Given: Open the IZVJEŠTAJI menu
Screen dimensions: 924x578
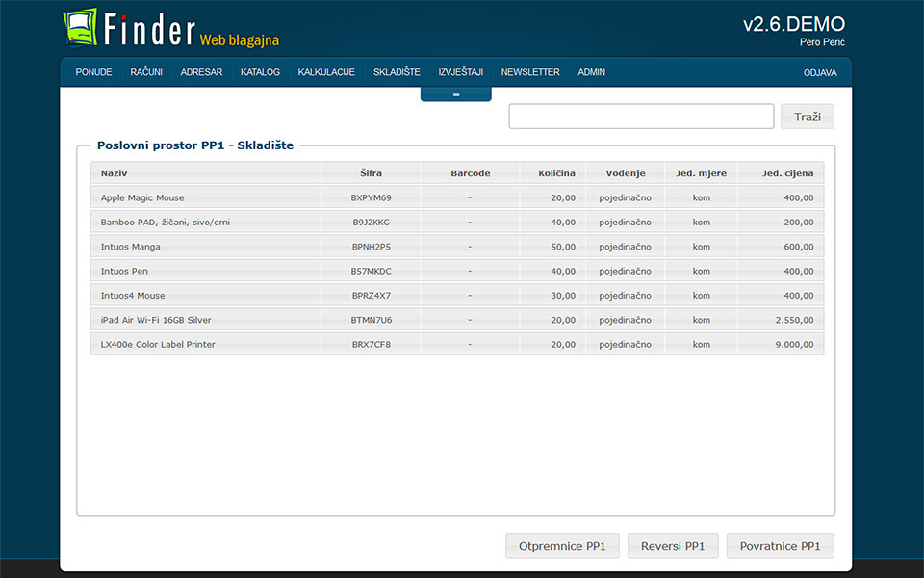Looking at the screenshot, I should pyautogui.click(x=460, y=72).
